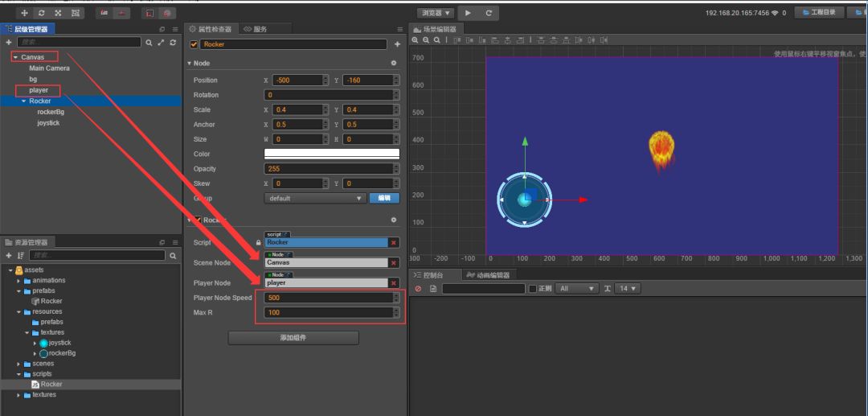Open the Rocker component gear settings
The image size is (868, 416).
(x=394, y=220)
